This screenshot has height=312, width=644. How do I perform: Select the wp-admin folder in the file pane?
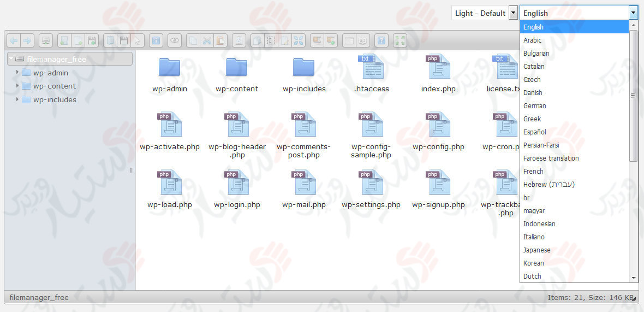pos(170,74)
